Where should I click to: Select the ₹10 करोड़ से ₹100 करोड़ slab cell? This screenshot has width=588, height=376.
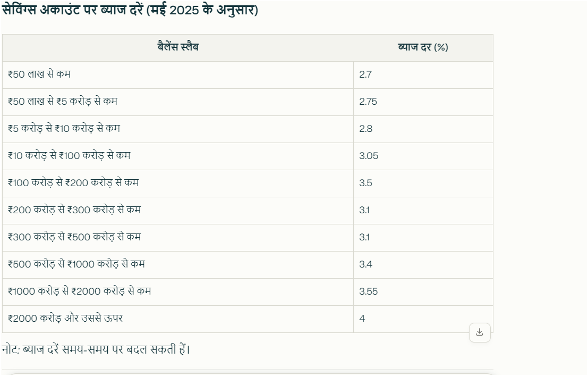[69, 156]
